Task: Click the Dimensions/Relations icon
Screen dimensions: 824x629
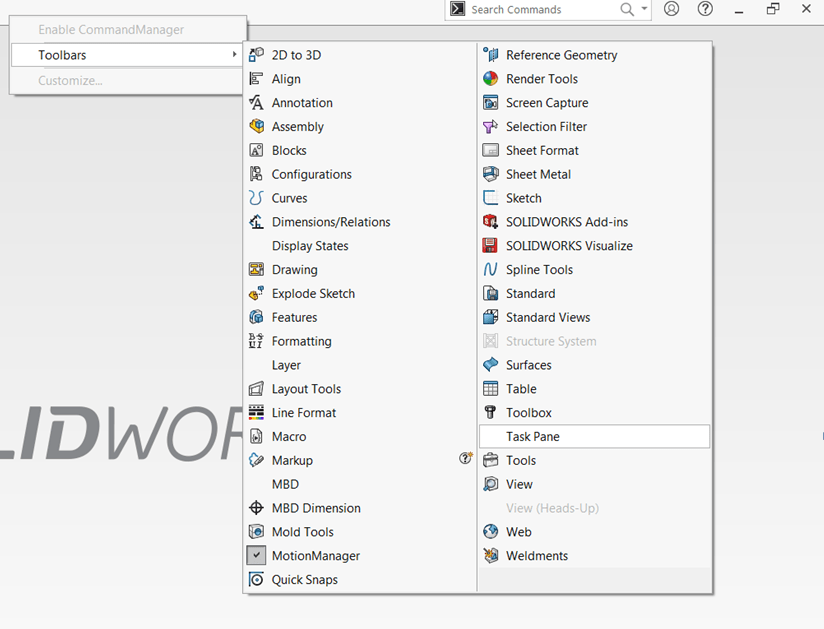Action: tap(256, 222)
